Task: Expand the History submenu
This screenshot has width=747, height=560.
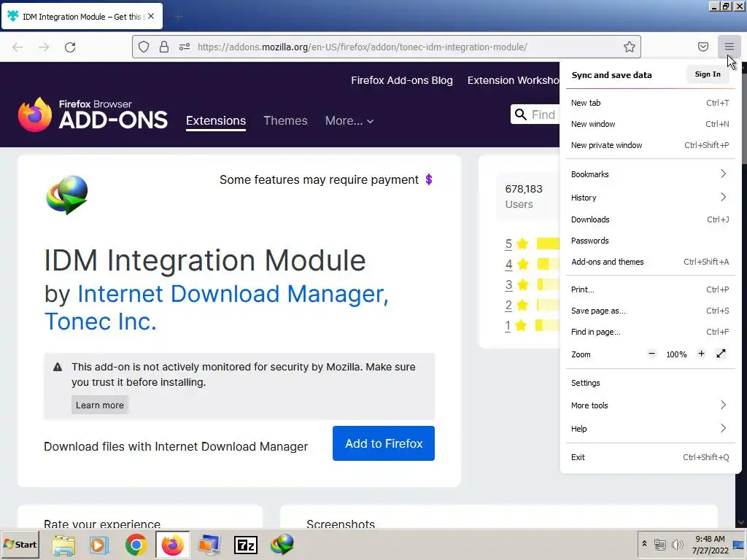Action: 650,197
